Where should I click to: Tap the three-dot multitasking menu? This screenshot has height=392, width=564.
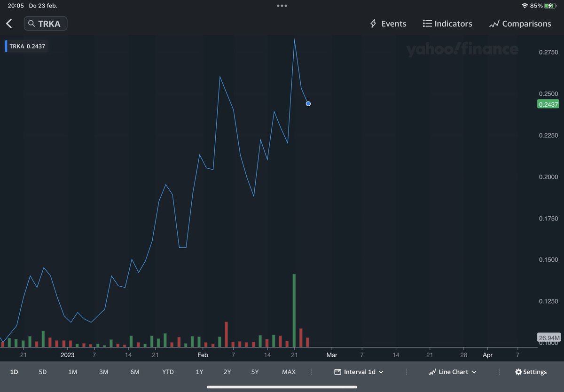click(x=282, y=6)
